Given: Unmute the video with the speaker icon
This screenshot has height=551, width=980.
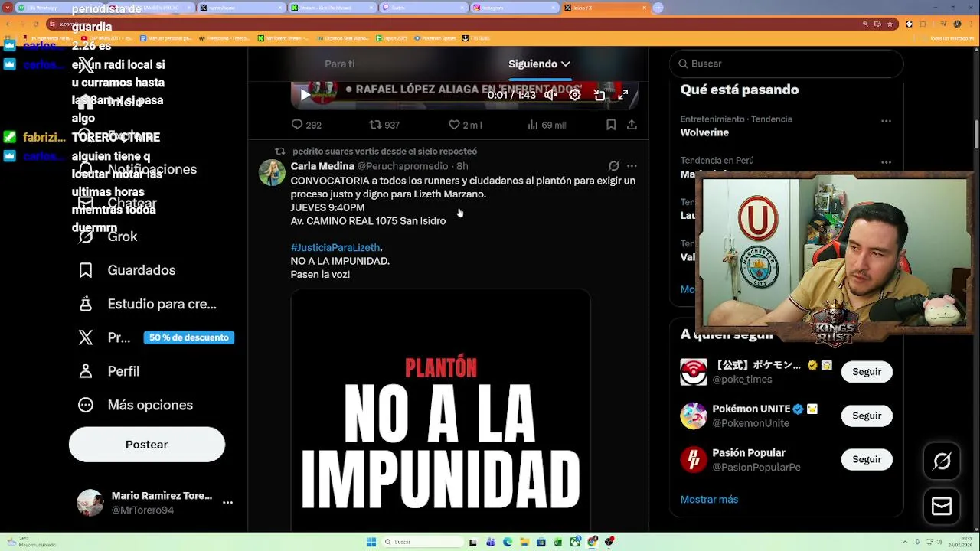Looking at the screenshot, I should coord(550,95).
